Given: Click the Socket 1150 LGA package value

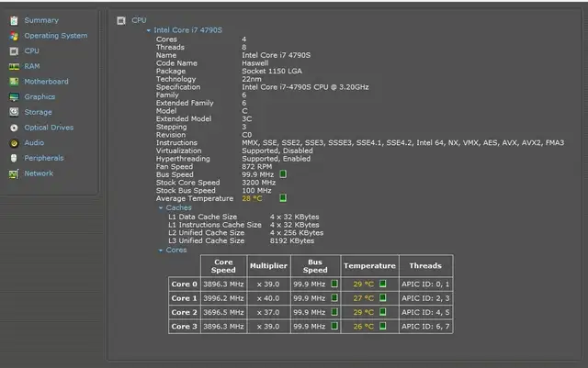Looking at the screenshot, I should point(272,71).
